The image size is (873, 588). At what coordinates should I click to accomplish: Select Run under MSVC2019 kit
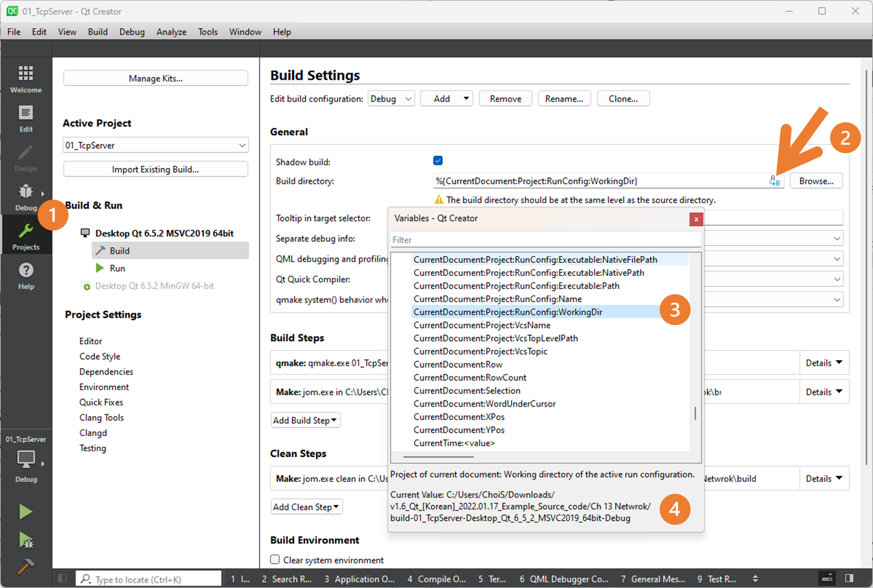click(x=117, y=268)
